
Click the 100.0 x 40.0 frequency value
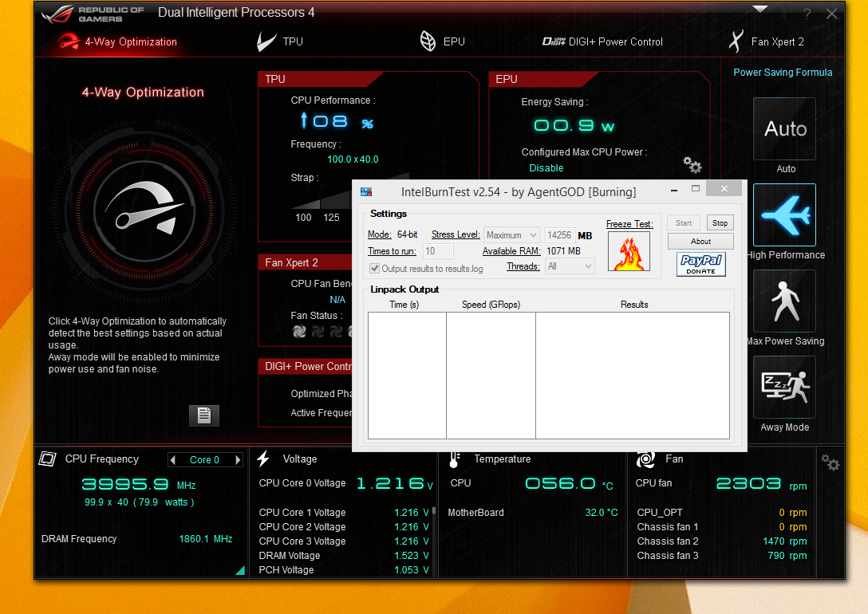click(x=353, y=159)
